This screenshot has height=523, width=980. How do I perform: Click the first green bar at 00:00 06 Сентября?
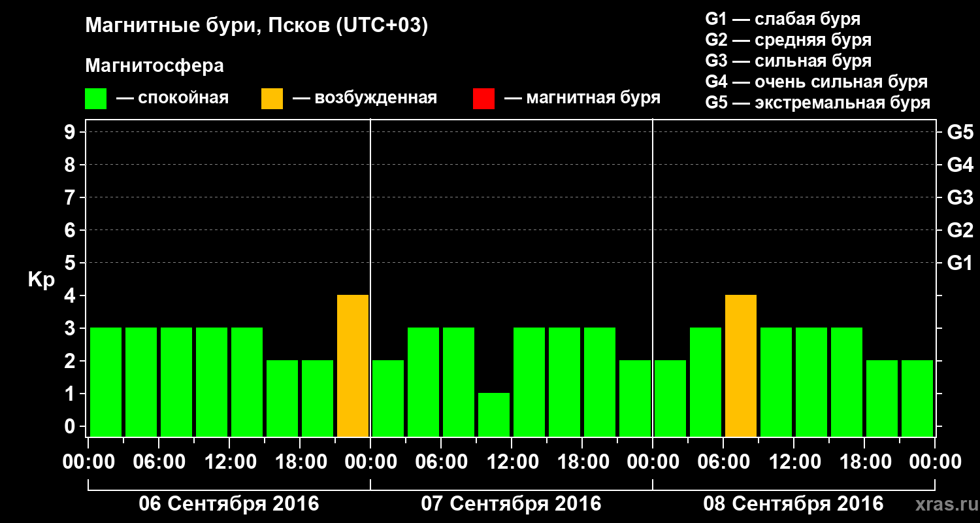click(x=106, y=382)
